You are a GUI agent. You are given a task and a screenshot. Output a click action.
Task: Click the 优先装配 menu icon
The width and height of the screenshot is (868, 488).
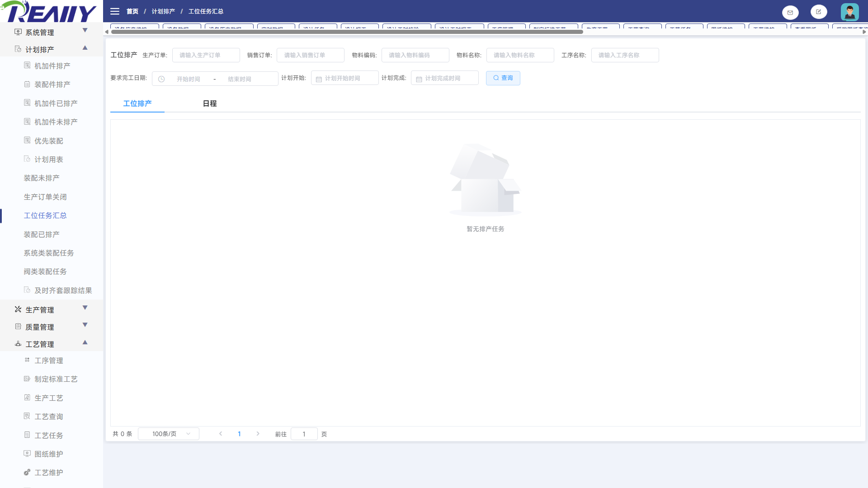coord(27,141)
